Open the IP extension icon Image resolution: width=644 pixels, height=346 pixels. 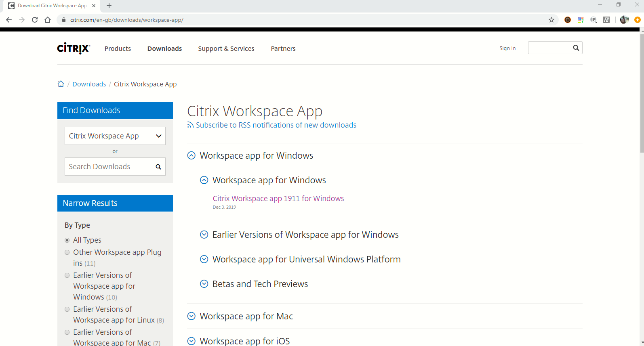(593, 20)
